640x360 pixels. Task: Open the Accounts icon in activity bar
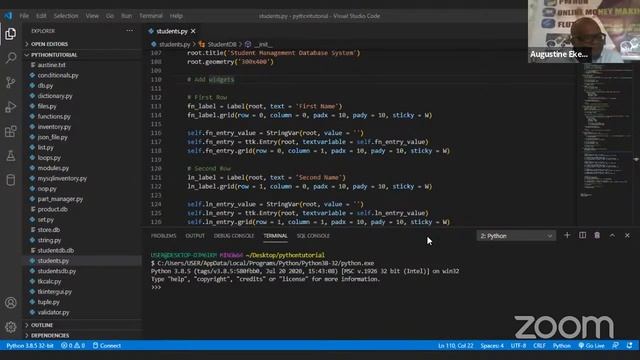[x=11, y=303]
